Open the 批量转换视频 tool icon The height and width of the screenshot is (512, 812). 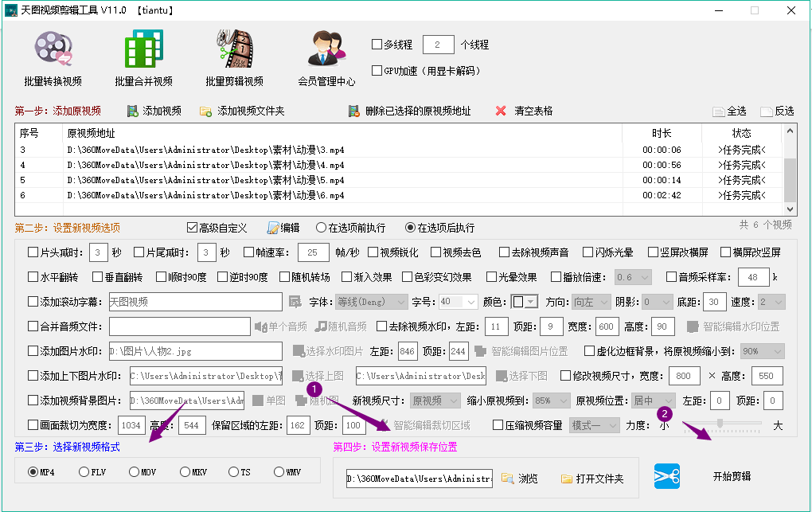[x=53, y=49]
